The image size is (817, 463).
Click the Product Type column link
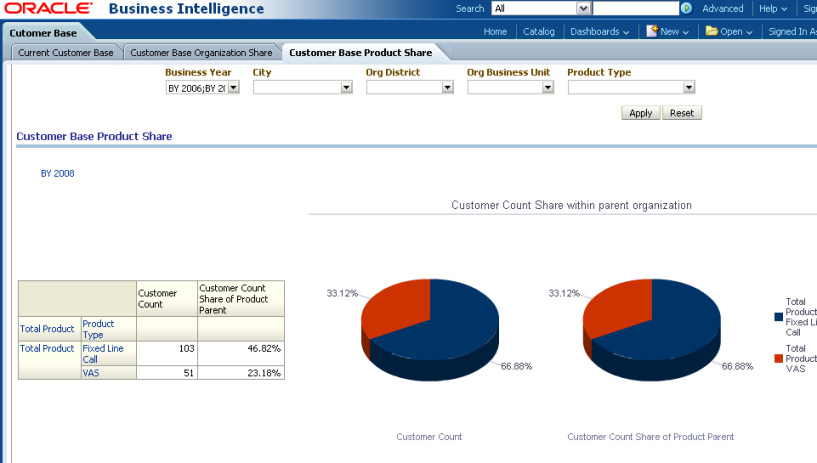tap(98, 329)
